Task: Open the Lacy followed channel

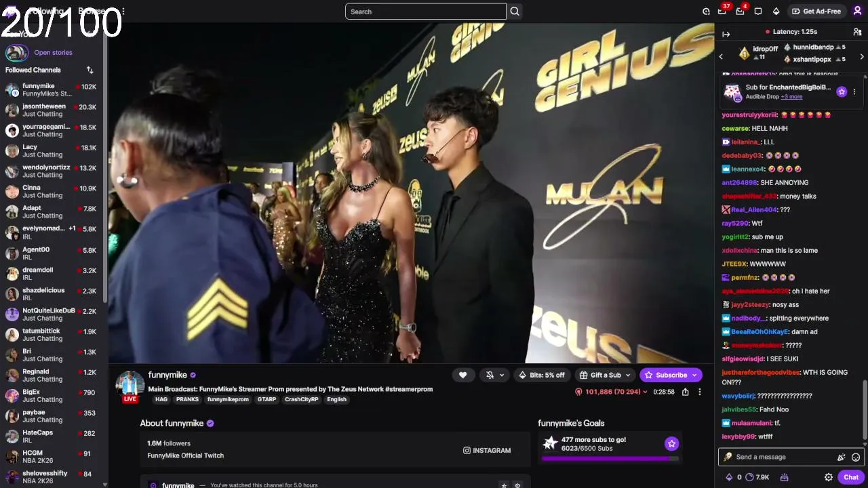Action: tap(52, 151)
